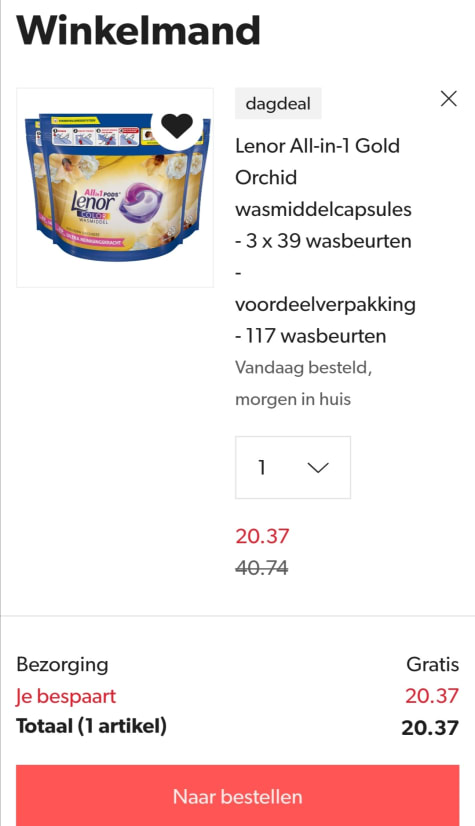Remove Lenor item with X icon
Viewport: 475px width, 826px height.
449,99
